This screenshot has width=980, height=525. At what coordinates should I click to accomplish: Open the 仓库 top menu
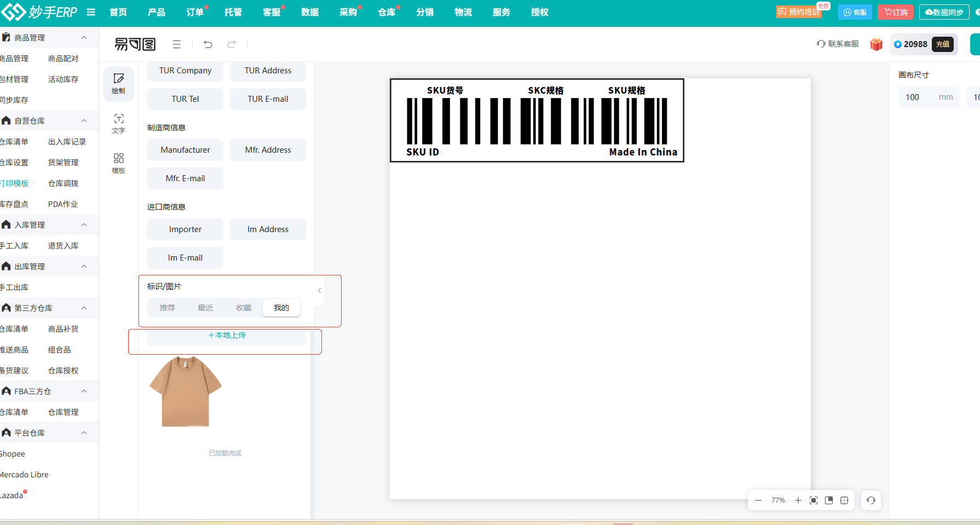point(387,12)
